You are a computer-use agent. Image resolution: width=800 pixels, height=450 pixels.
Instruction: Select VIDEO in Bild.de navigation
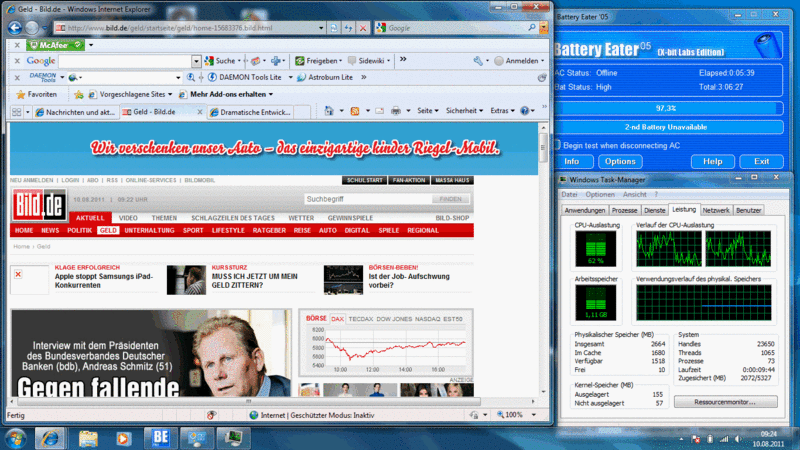128,218
